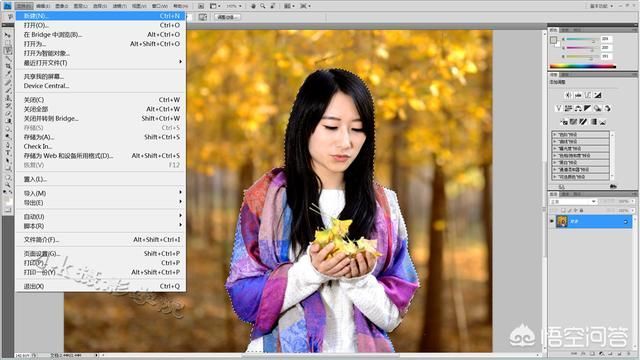Choose Device Central... menu item
Screen dimensions: 640x360
pyautogui.click(x=101, y=86)
